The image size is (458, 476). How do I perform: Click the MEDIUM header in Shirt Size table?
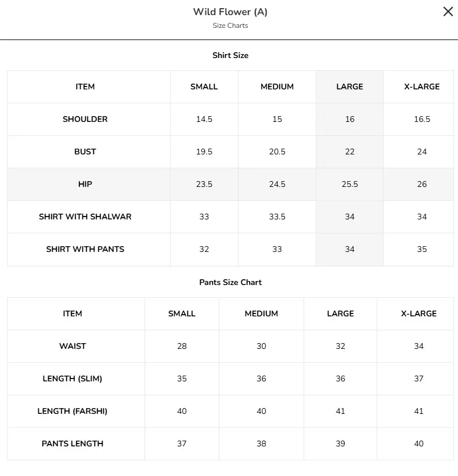(x=277, y=87)
